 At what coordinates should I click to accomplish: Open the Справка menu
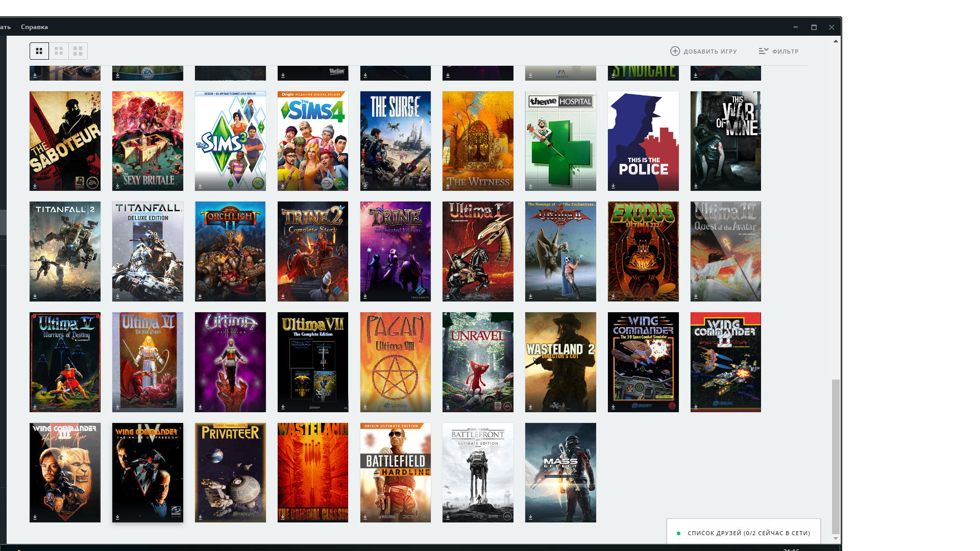pos(34,27)
